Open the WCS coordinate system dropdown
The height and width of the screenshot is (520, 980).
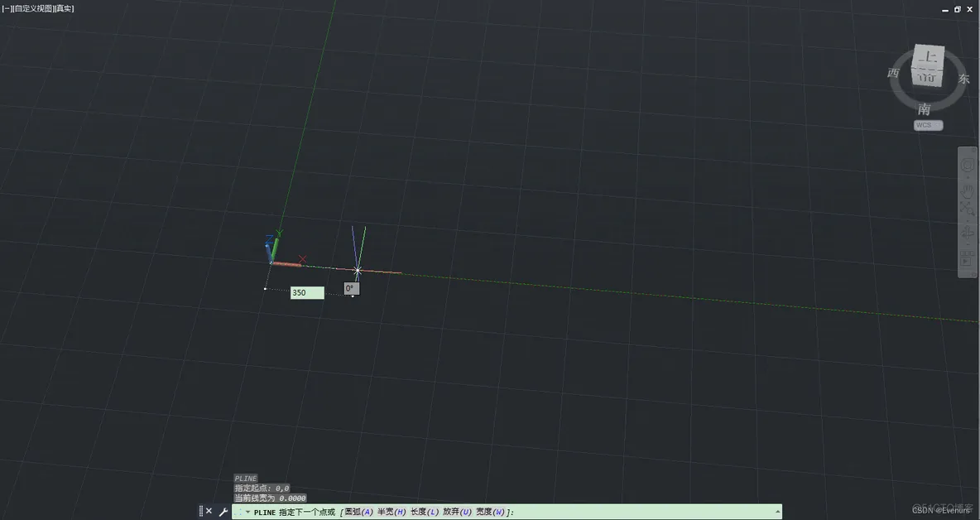(x=928, y=125)
